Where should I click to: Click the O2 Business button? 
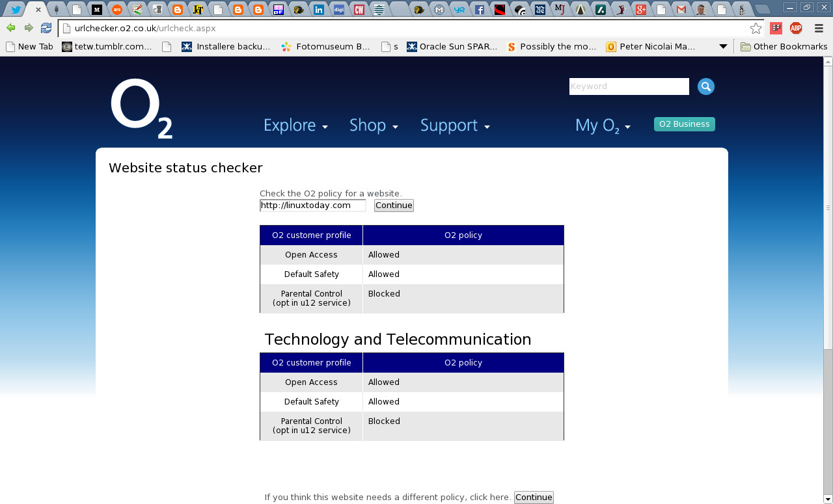[x=684, y=124]
